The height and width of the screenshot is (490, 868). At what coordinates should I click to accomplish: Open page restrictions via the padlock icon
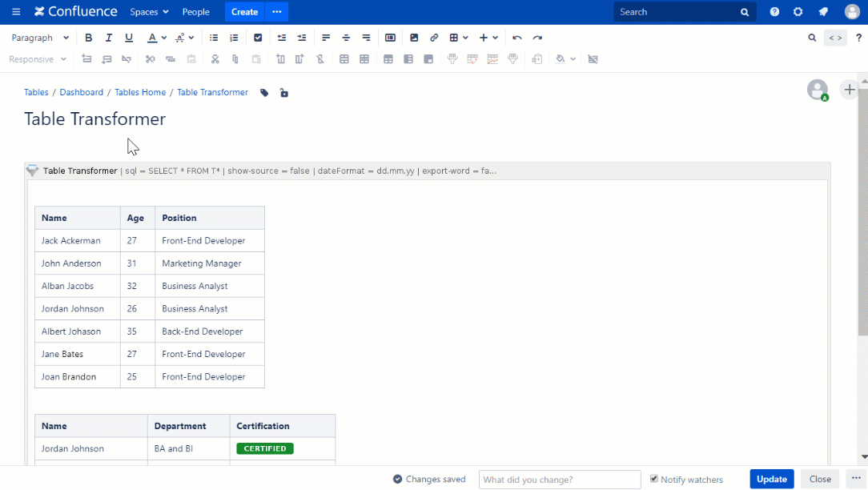(283, 93)
